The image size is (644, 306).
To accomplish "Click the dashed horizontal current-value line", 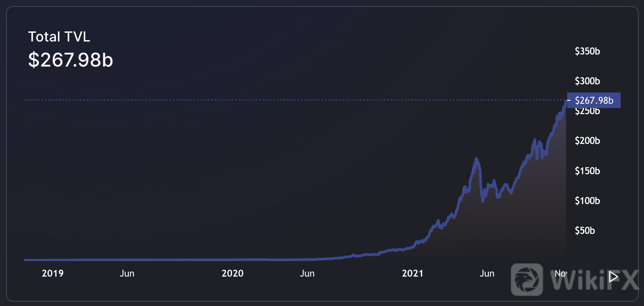I will pos(259,100).
